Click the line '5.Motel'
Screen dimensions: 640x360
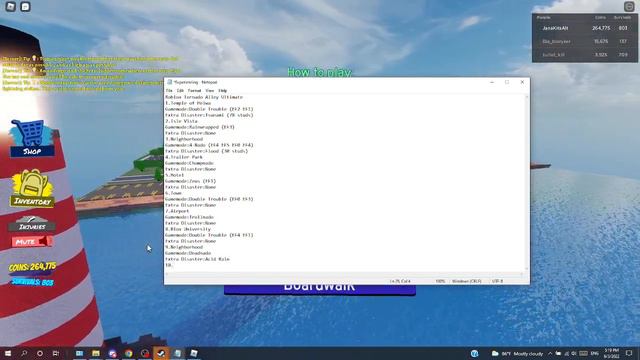click(x=174, y=175)
